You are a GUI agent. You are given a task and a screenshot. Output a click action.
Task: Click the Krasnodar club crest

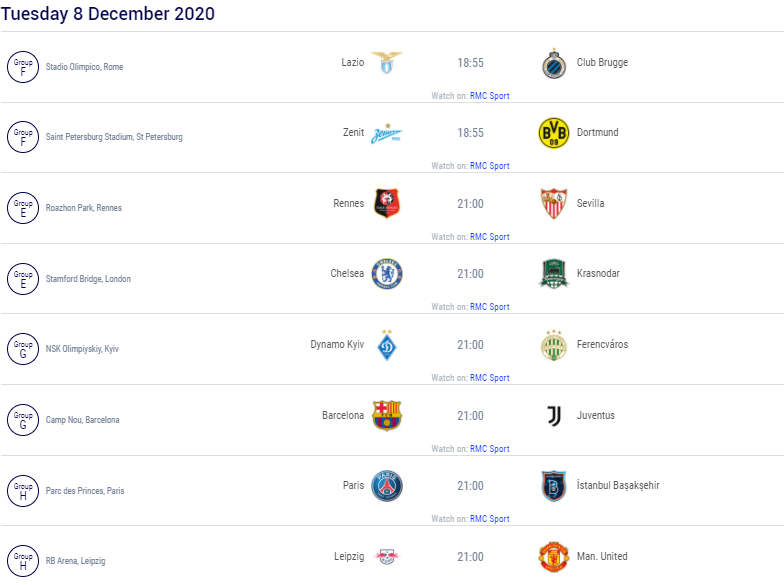coord(554,274)
